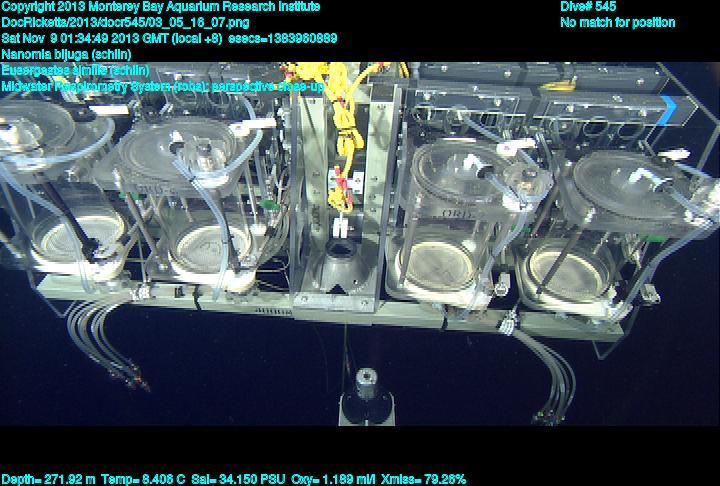Select the Depth= 271.92 m reading
Viewport: 720px width, 486px height.
pyautogui.click(x=48, y=480)
